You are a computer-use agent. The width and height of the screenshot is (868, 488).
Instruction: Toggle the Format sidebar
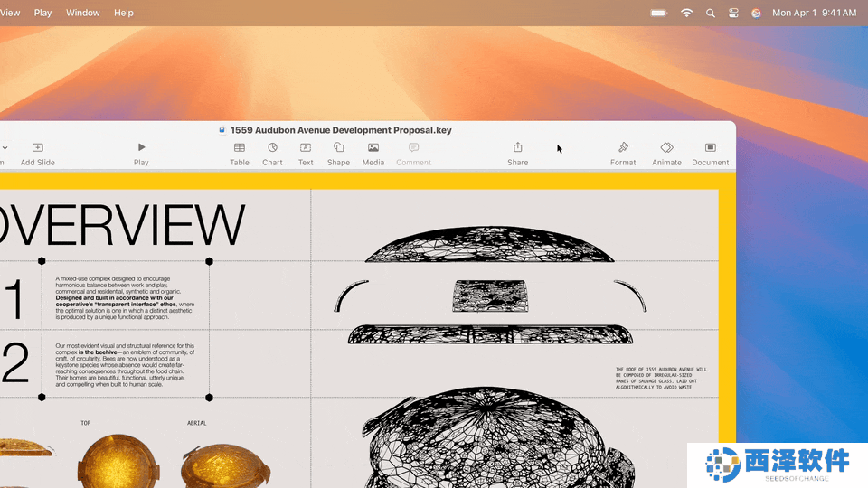click(623, 153)
